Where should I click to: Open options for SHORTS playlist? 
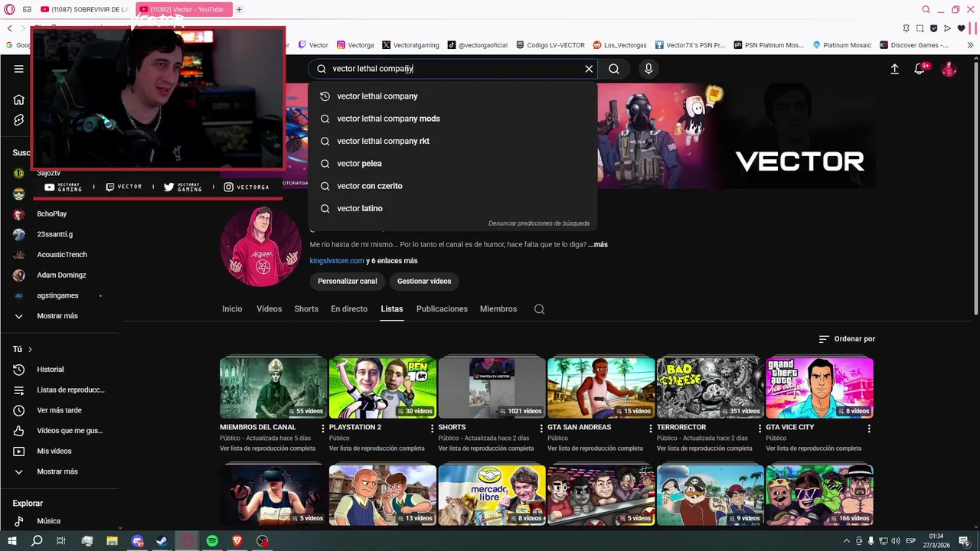[541, 428]
